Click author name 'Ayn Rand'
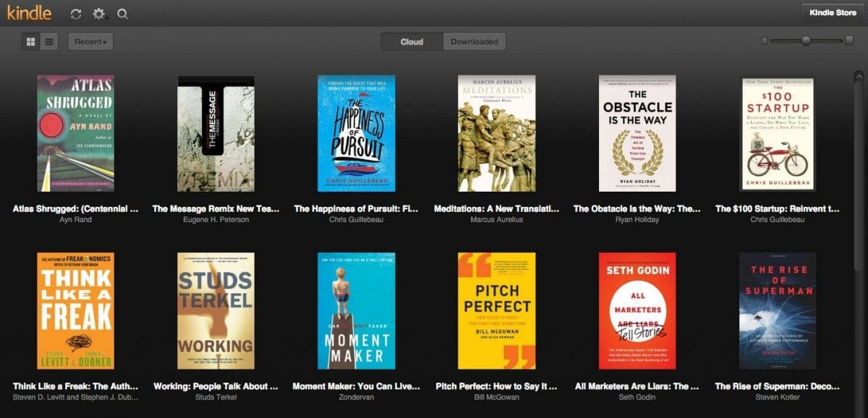The width and height of the screenshot is (868, 418). 75,220
